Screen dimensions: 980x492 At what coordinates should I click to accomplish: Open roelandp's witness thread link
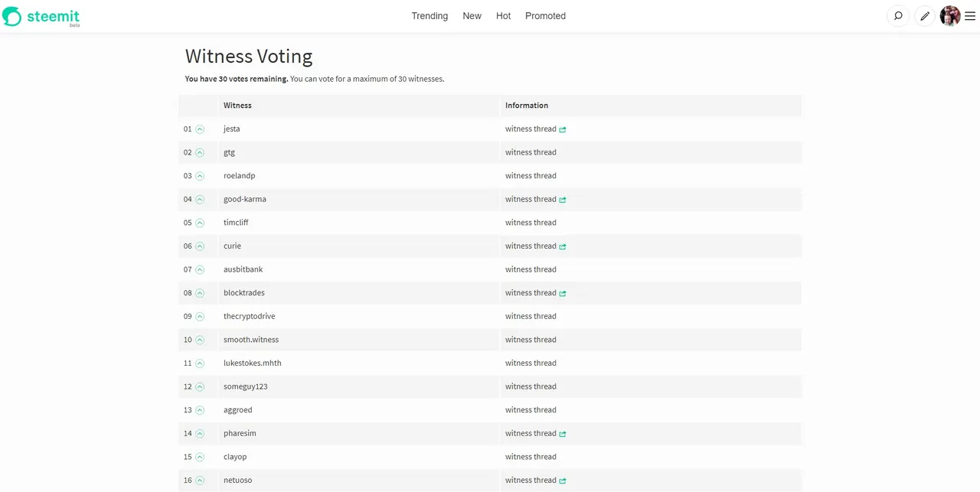(x=531, y=176)
